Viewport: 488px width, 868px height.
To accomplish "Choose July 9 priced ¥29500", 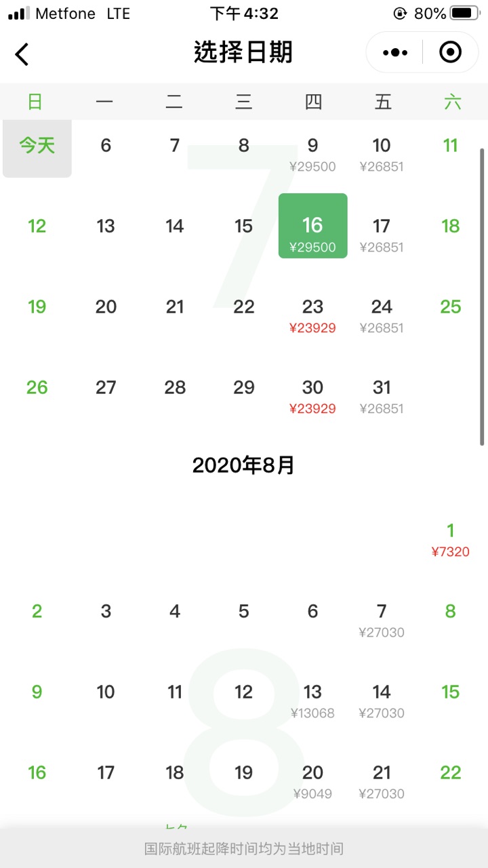I will tap(313, 155).
